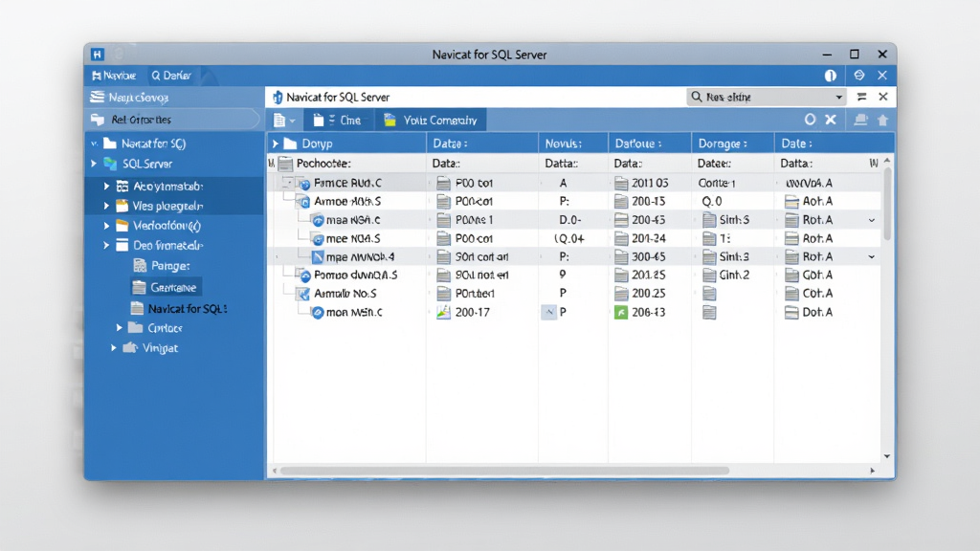
Task: Click the horizontal scrollbar thumb
Action: pos(504,471)
